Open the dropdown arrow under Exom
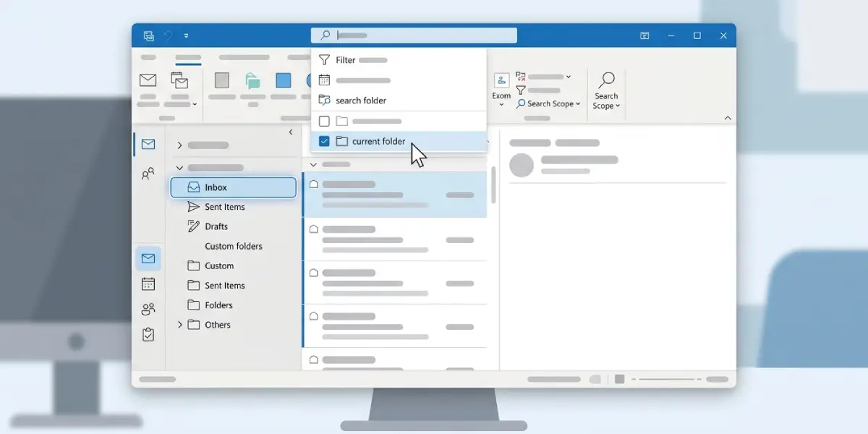The image size is (868, 434). pos(501,105)
